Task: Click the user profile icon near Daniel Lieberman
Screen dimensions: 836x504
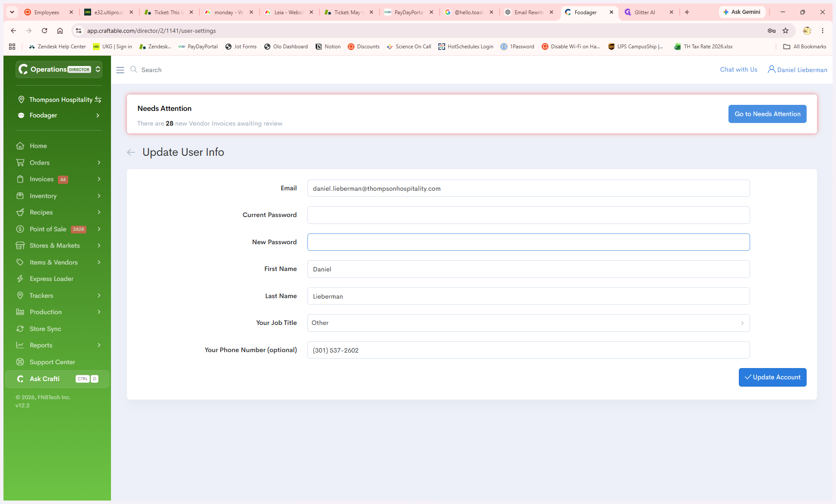Action: [771, 69]
